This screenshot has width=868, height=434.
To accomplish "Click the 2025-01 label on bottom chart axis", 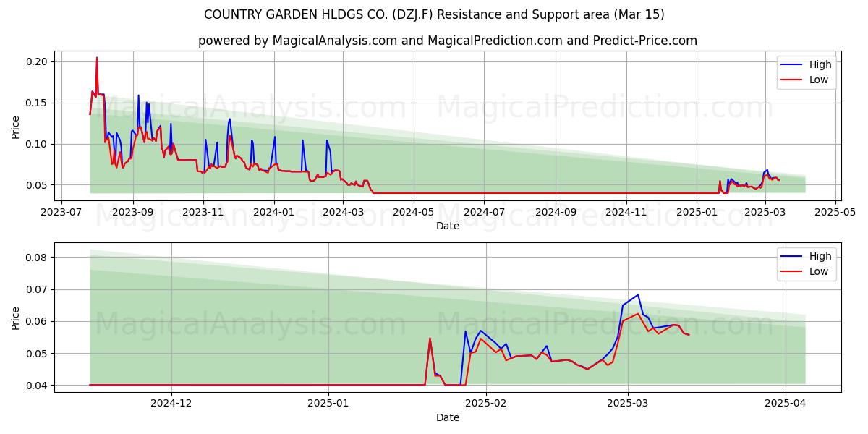I will tap(328, 404).
